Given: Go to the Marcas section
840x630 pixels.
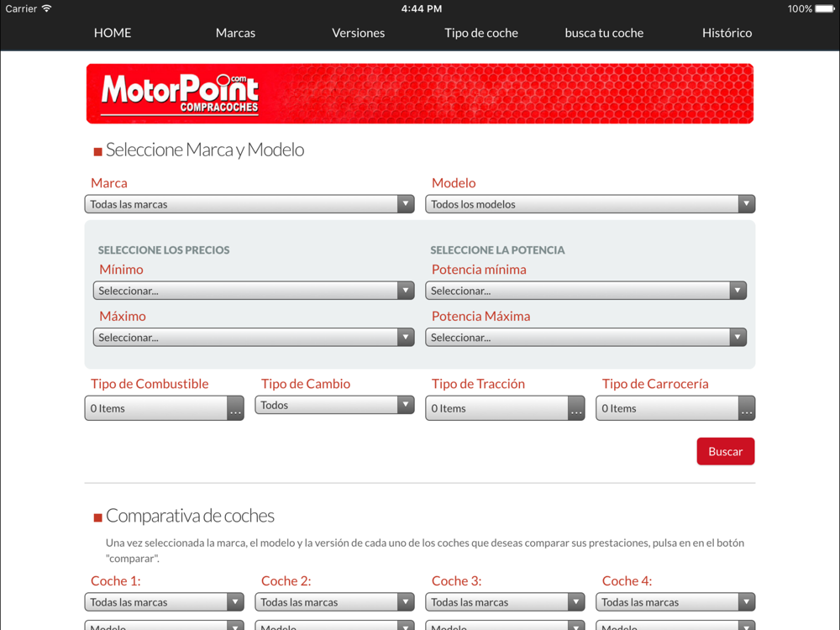Looking at the screenshot, I should [235, 33].
